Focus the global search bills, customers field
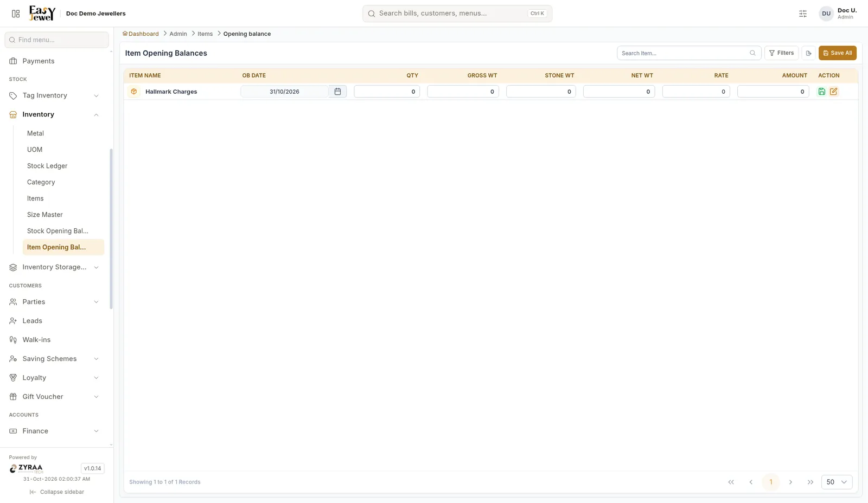The image size is (868, 503). [x=457, y=14]
